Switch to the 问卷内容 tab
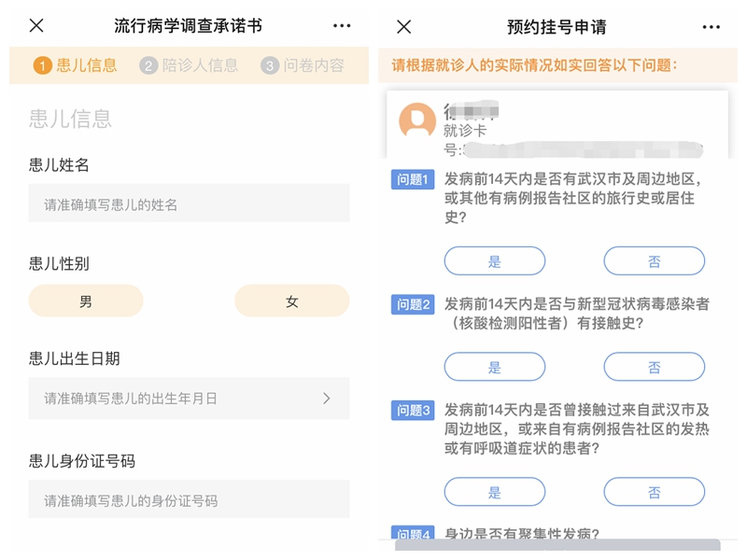The height and width of the screenshot is (560, 747). pyautogui.click(x=314, y=65)
